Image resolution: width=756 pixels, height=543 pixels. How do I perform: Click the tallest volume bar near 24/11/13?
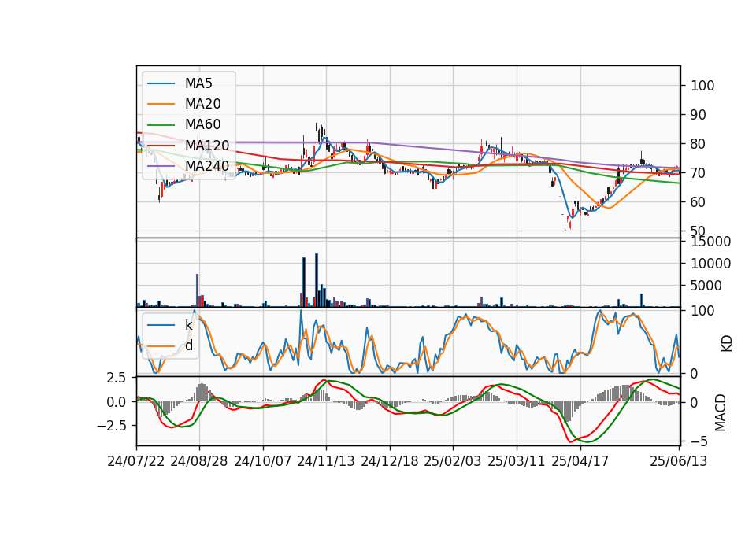[317, 280]
